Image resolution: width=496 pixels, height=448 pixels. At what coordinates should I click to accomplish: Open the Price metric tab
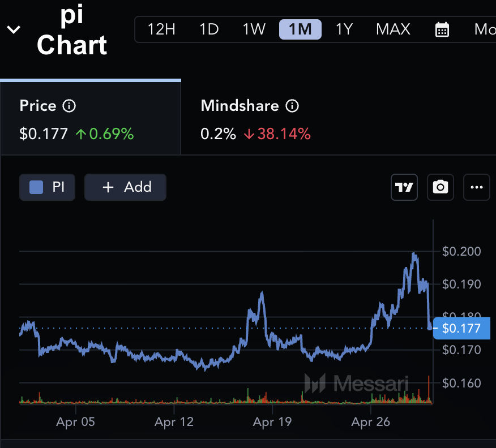[x=91, y=119]
